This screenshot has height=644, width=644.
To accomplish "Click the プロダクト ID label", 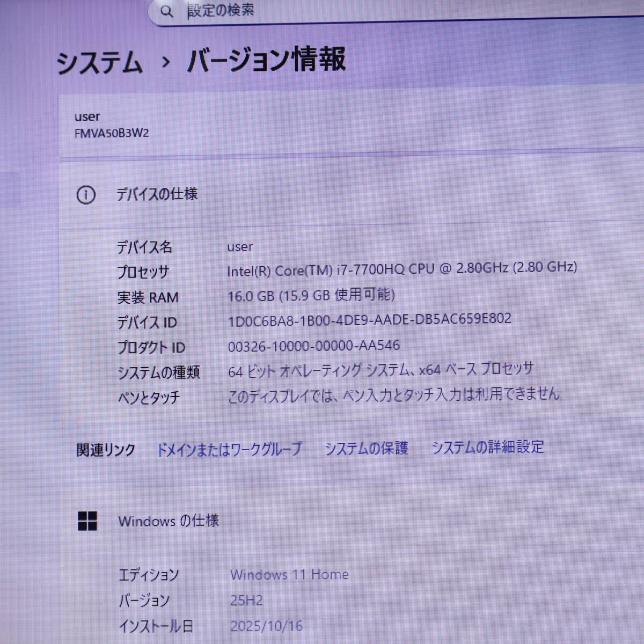I will (x=151, y=347).
